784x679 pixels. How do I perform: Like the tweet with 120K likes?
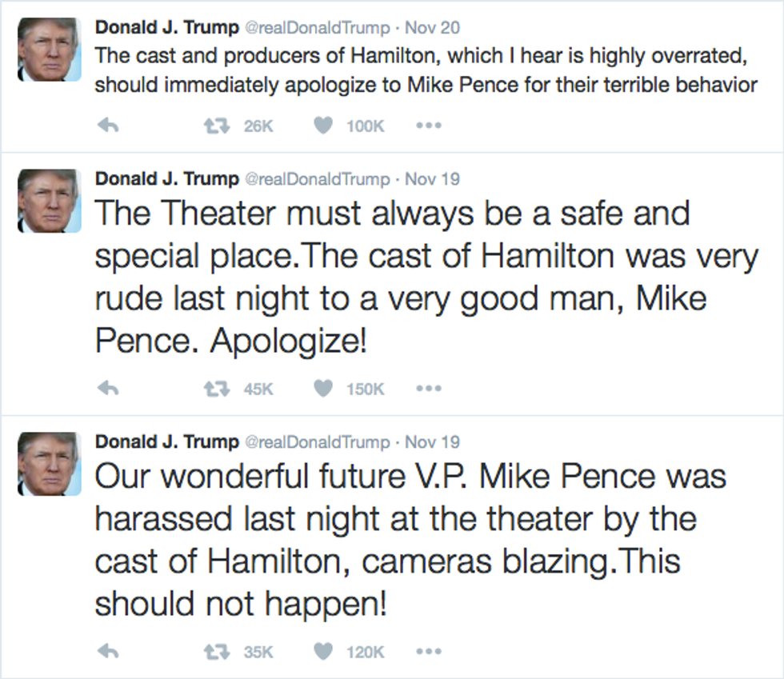coord(322,652)
